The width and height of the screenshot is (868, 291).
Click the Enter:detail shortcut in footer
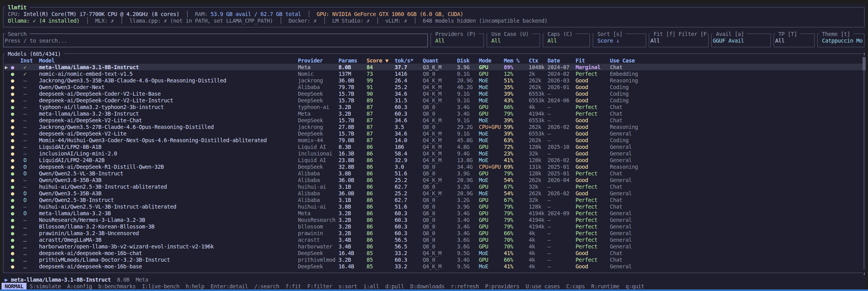click(x=229, y=286)
